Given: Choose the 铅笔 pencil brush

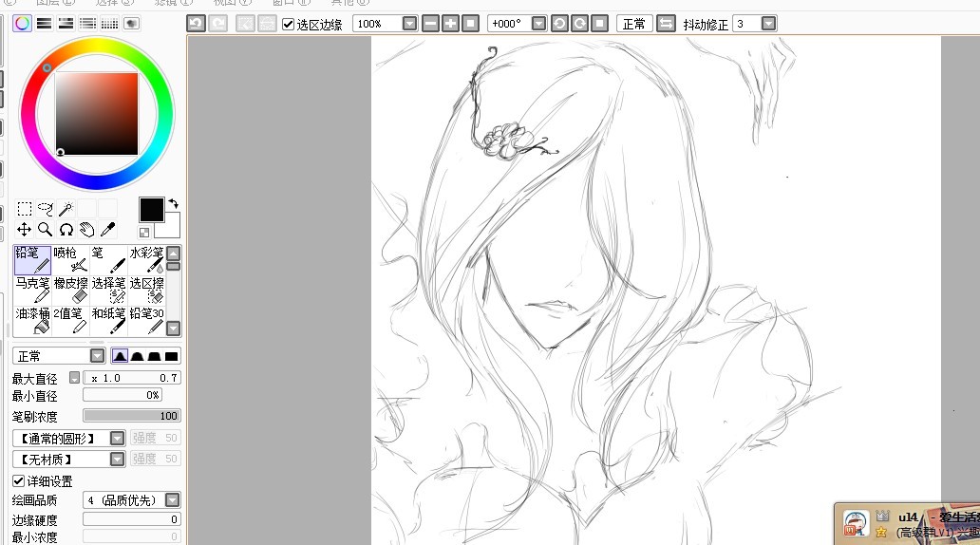Looking at the screenshot, I should point(32,260).
